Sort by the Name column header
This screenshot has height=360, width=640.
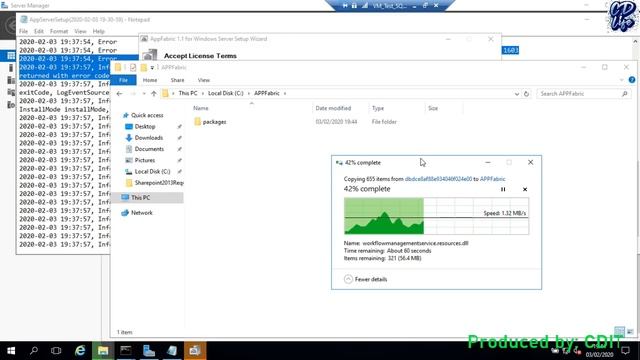coord(200,108)
